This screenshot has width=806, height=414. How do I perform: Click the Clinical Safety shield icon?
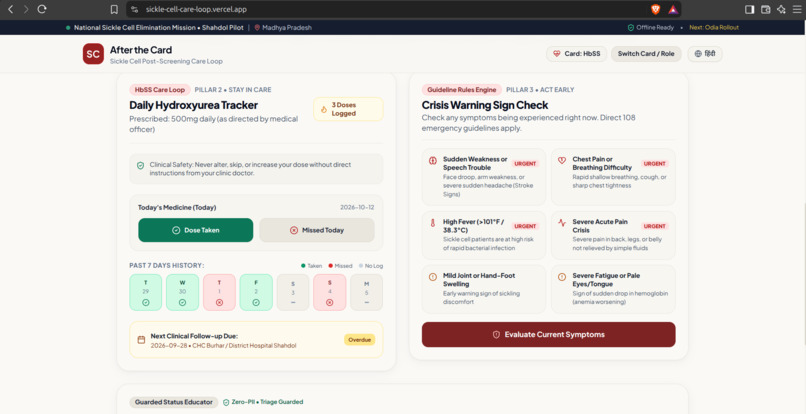coord(140,166)
